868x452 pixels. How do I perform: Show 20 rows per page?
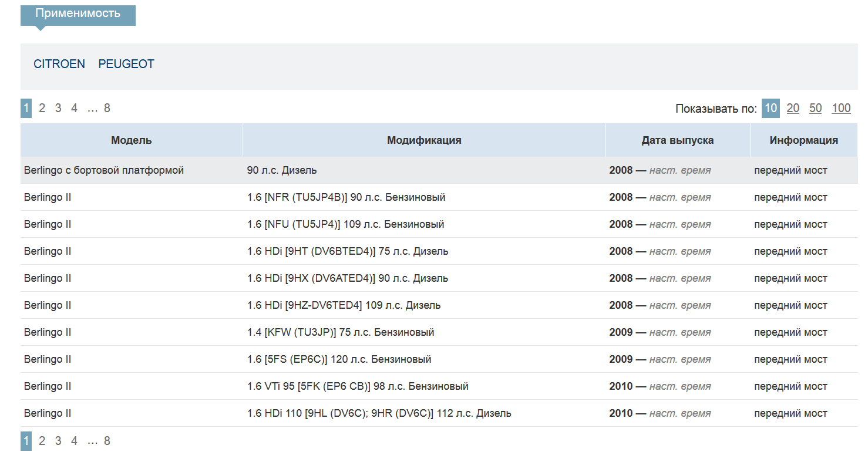[793, 108]
